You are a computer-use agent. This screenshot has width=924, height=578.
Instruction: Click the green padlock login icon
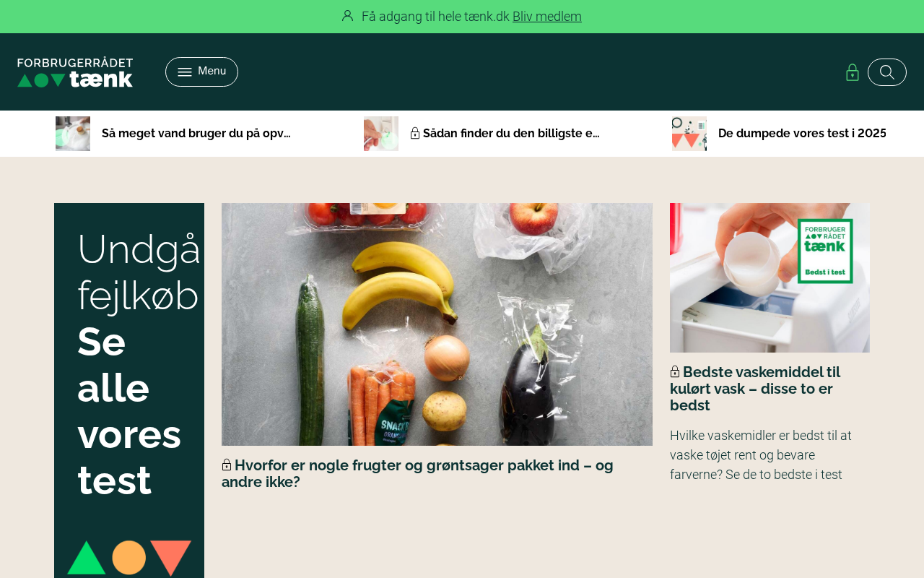coord(852,72)
